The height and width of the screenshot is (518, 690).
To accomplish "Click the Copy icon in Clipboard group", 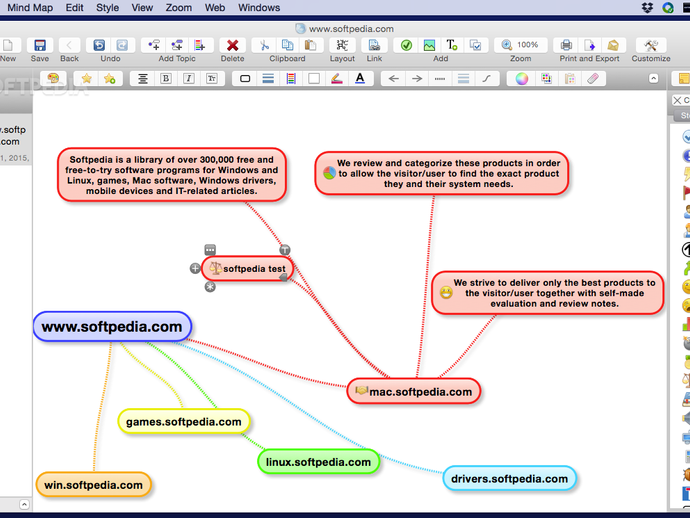I will (287, 45).
